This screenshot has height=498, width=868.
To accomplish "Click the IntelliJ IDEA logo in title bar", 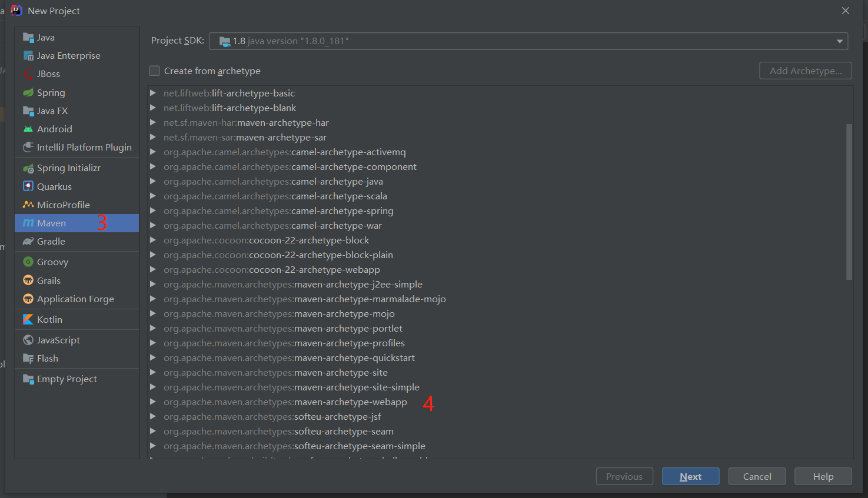I will point(16,11).
